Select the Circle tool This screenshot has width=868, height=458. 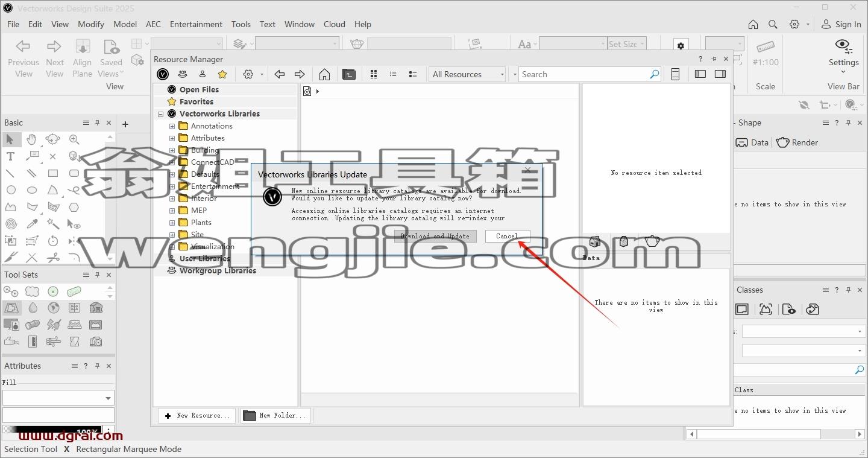tap(10, 190)
